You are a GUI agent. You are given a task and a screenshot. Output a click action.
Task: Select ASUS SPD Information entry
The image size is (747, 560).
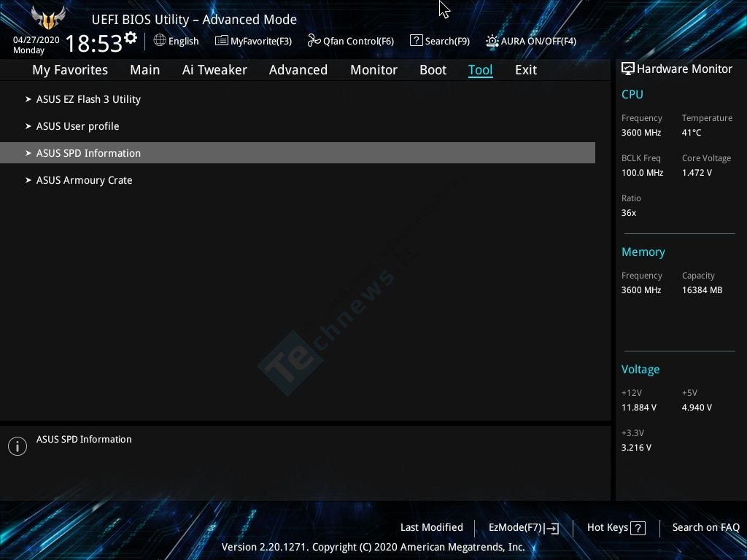pos(298,153)
